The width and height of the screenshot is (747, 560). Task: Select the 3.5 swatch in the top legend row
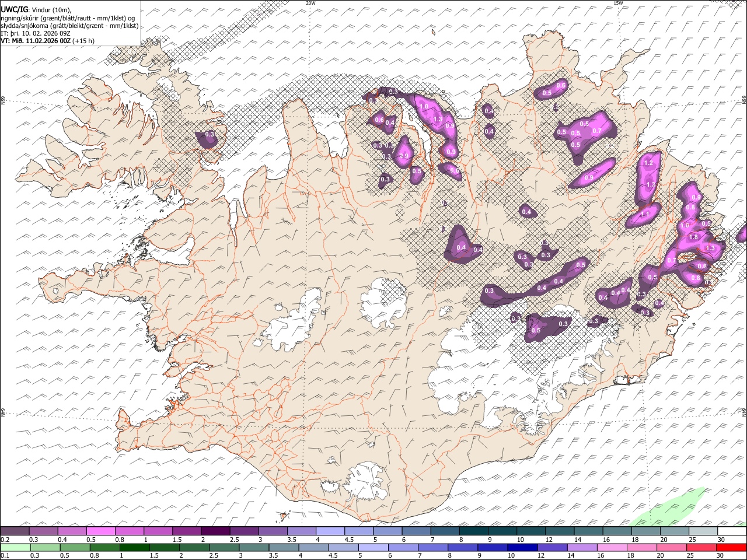301,531
